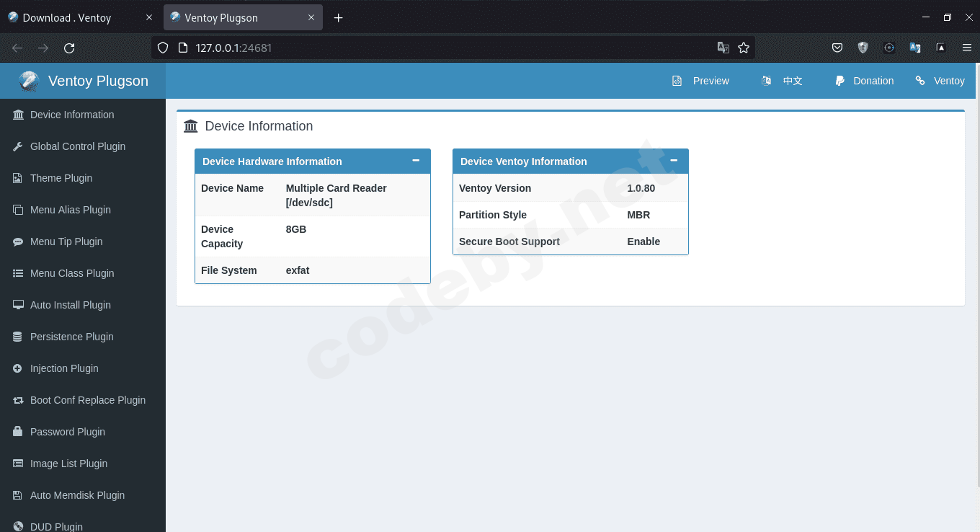Focus the address bar showing 127.0.0.1:24681
Viewport: 980px width, 532px height.
453,48
